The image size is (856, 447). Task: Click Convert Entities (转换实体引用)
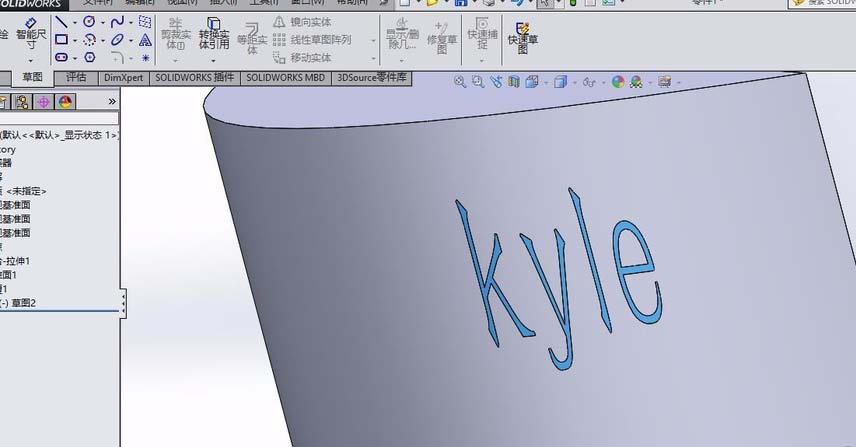point(214,34)
